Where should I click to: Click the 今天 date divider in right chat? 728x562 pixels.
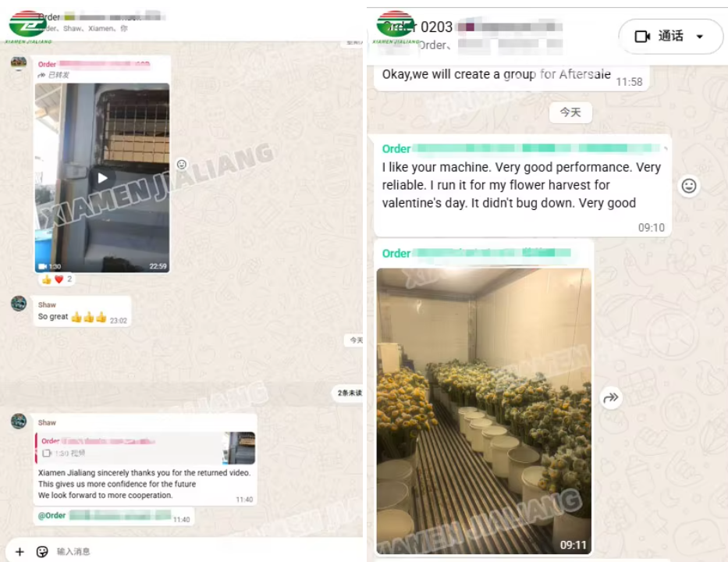pyautogui.click(x=570, y=112)
